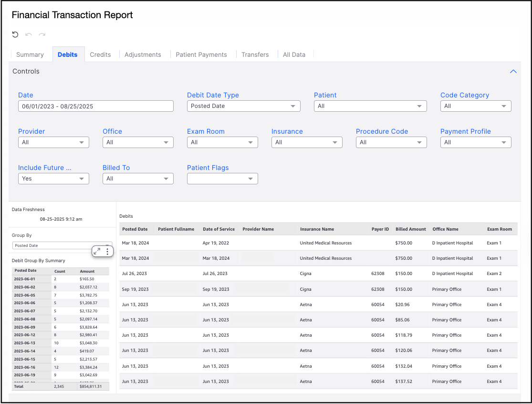Click the Patient Flags label

(x=208, y=168)
